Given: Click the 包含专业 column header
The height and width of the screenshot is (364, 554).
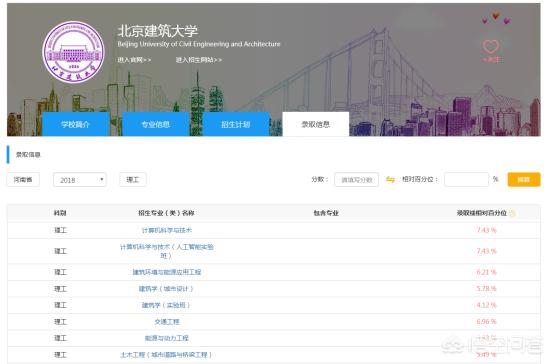Looking at the screenshot, I should [x=326, y=213].
